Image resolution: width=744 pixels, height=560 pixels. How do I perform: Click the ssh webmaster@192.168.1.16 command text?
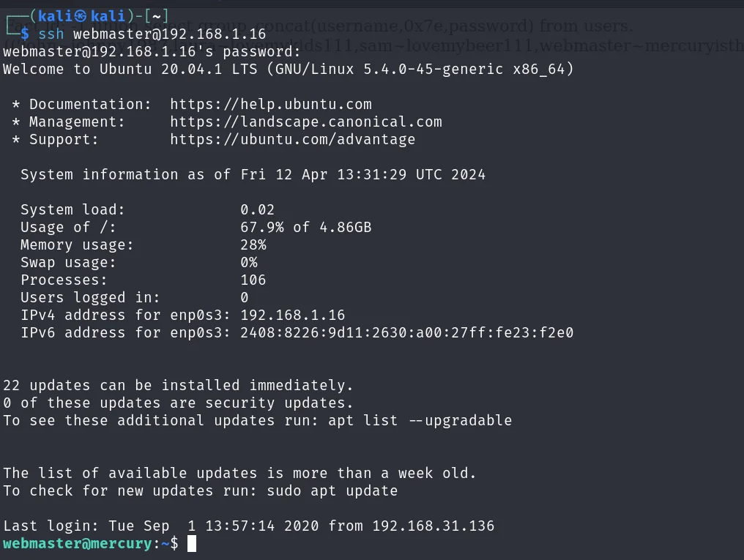[x=152, y=34]
